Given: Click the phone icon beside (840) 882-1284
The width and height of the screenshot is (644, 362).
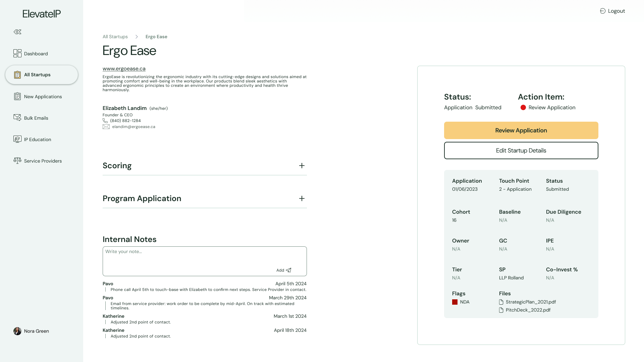Looking at the screenshot, I should click(105, 121).
